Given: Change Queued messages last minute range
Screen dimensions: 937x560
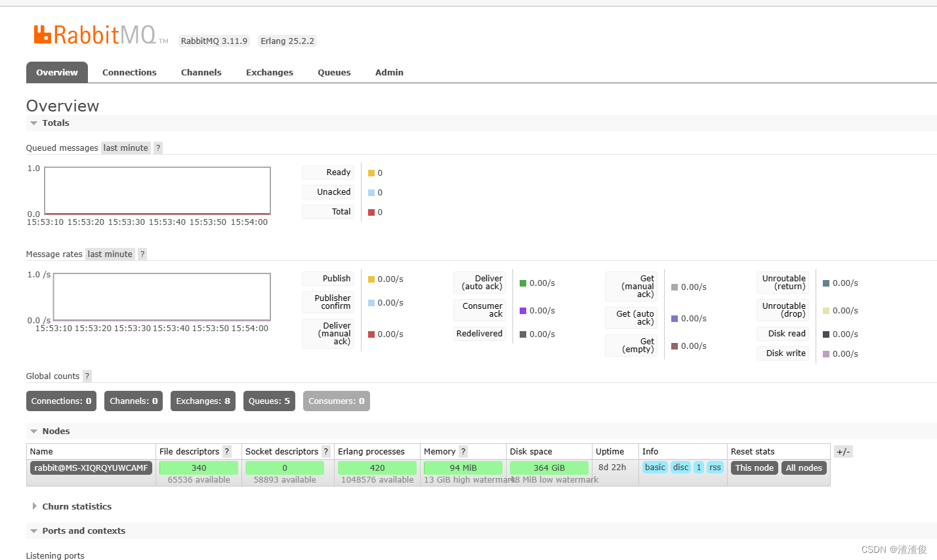Looking at the screenshot, I should [125, 148].
